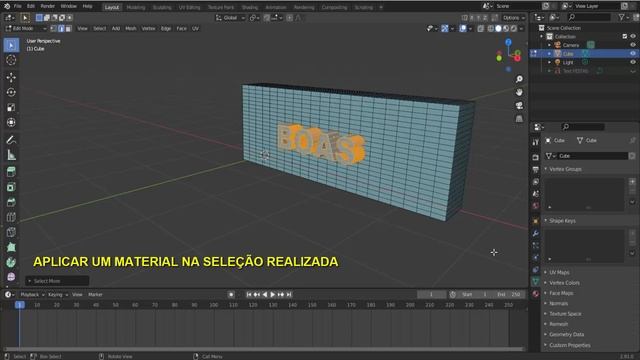The image size is (640, 360).
Task: Open the Face menu in viewport header
Action: tap(182, 29)
